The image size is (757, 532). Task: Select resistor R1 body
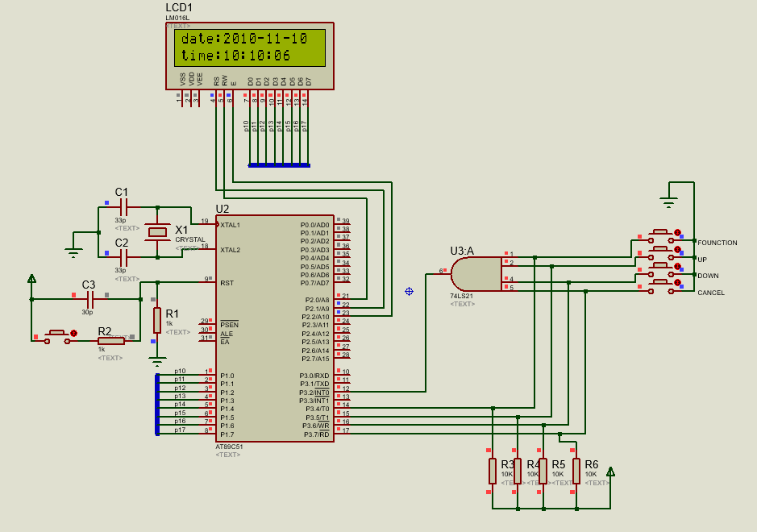click(157, 320)
